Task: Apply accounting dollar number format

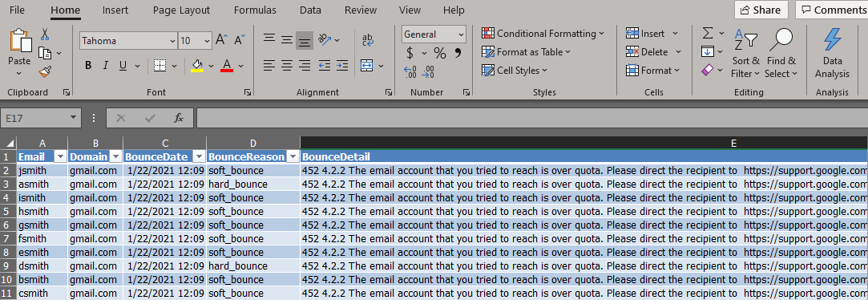Action: [410, 53]
